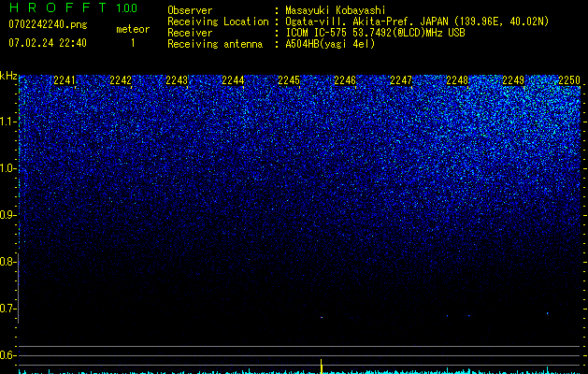
Task: Click the 0.8 kHz frequency axis label
Action: (7, 262)
